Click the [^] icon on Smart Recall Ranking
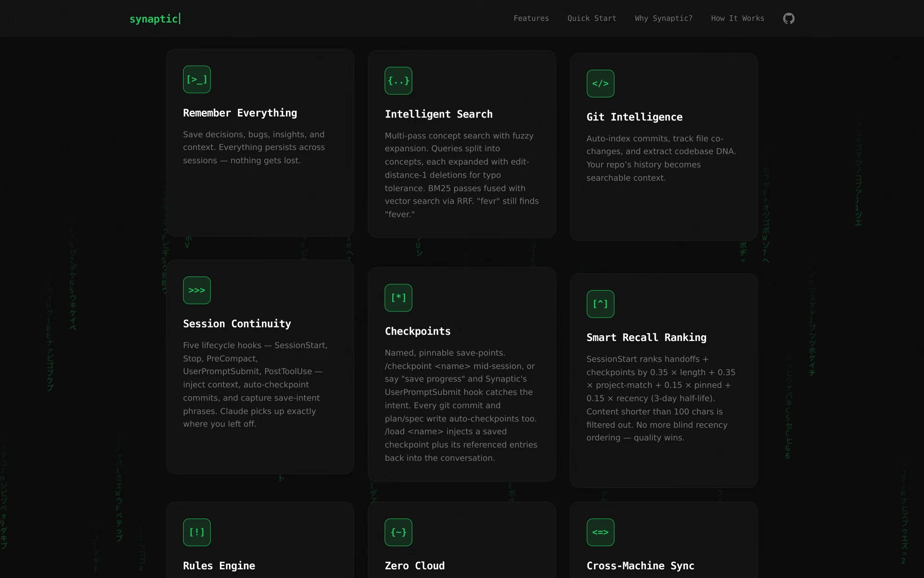Image resolution: width=924 pixels, height=578 pixels. (600, 304)
